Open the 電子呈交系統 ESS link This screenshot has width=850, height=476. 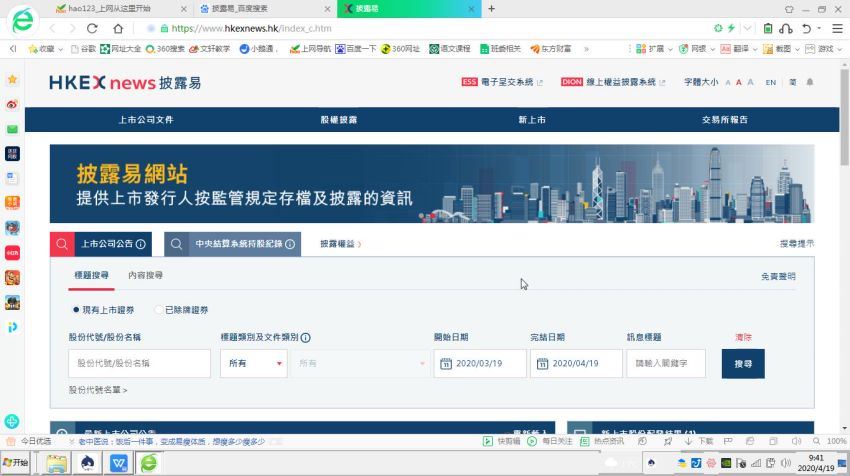pos(502,82)
